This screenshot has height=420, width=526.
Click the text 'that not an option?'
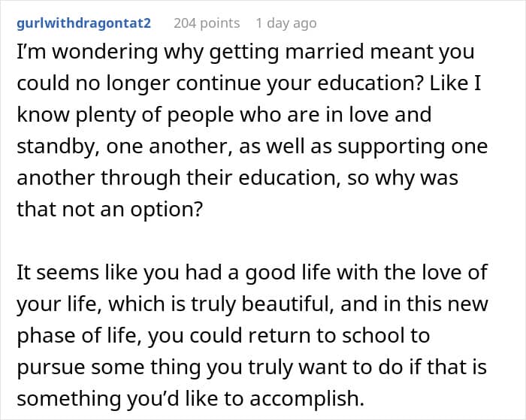[110, 208]
